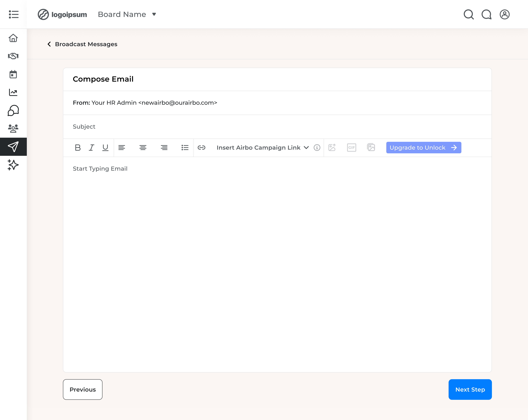Click the Next Step button
528x420 pixels.
click(470, 389)
